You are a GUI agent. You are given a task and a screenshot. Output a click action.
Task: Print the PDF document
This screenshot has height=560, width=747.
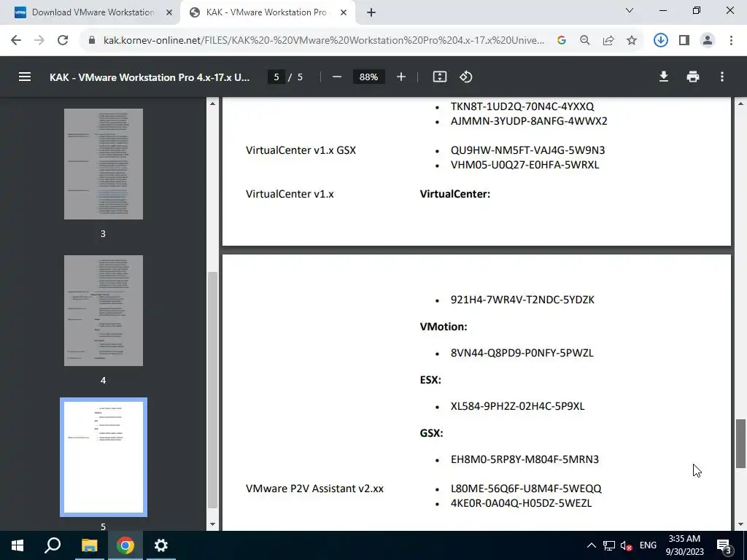(x=693, y=77)
